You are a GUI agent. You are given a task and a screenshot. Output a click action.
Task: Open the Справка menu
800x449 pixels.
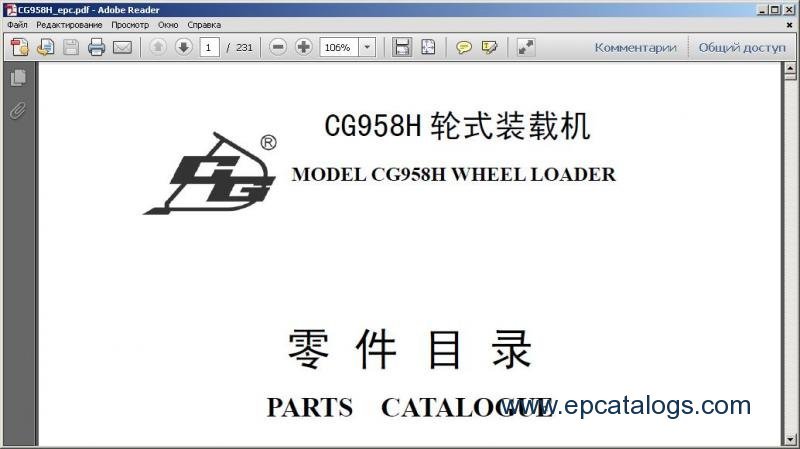click(204, 24)
